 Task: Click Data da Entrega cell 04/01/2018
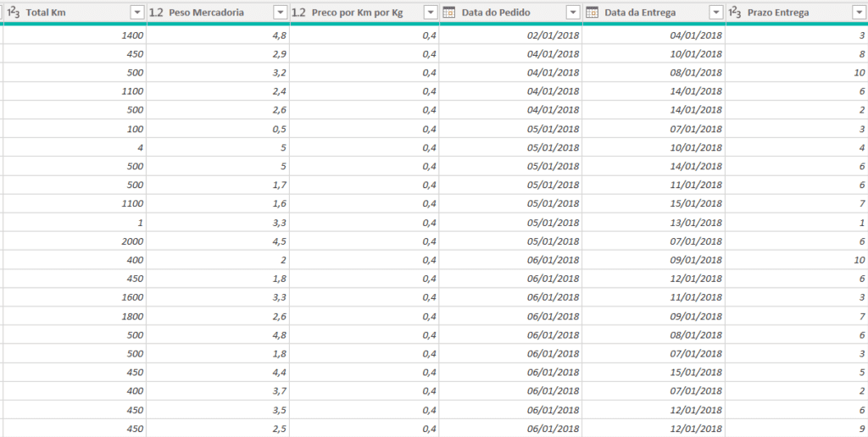coord(654,36)
